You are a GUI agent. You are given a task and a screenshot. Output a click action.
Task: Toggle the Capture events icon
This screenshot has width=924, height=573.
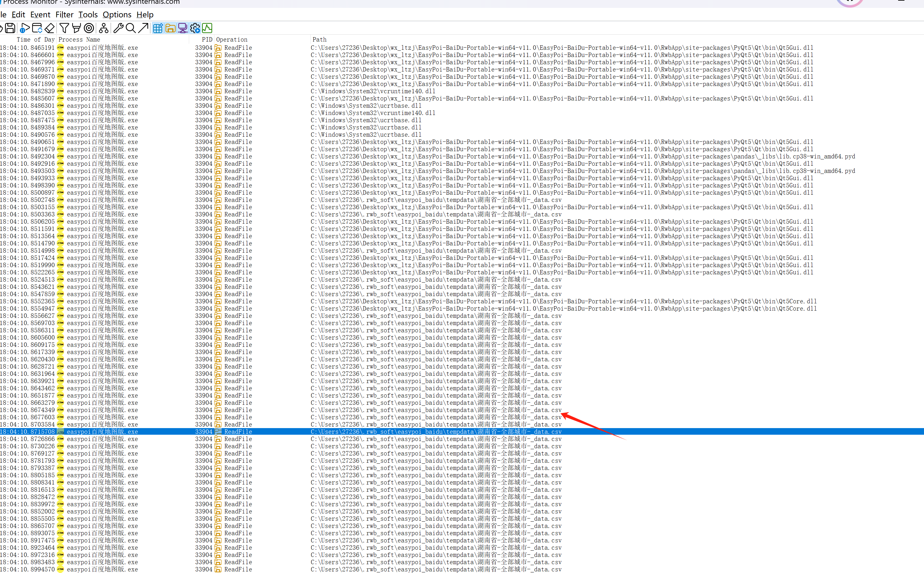tap(25, 28)
